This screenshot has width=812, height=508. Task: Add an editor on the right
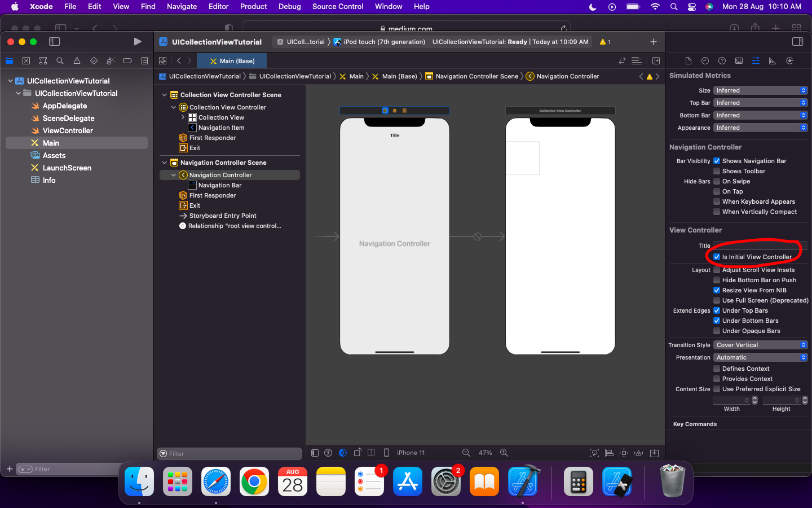pos(656,61)
